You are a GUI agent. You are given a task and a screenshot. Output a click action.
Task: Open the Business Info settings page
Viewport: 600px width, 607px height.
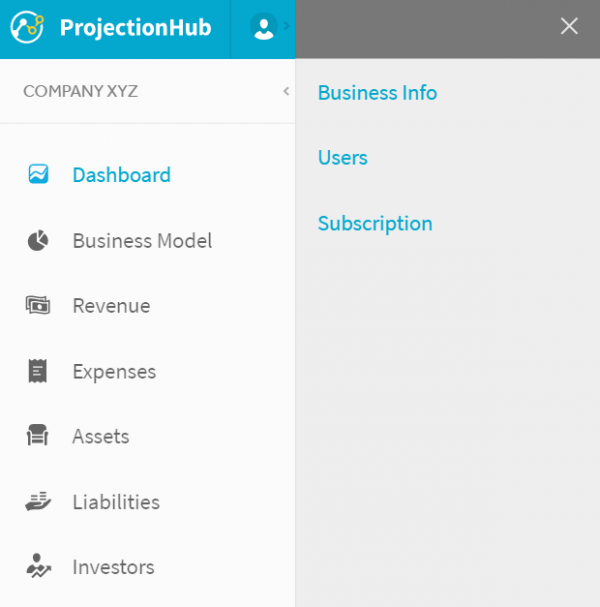click(377, 93)
